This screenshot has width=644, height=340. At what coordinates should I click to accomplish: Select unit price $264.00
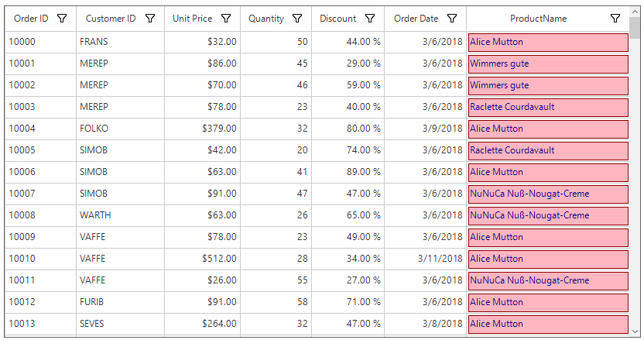[x=203, y=324]
